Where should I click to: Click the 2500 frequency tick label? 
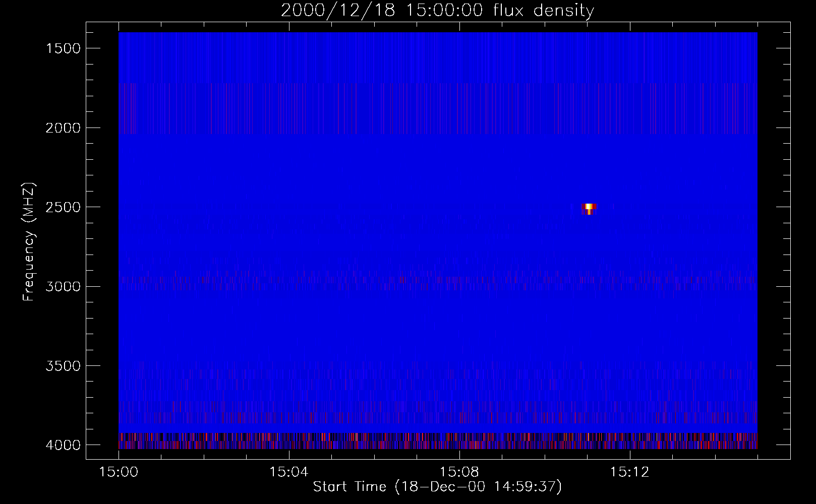tap(63, 207)
